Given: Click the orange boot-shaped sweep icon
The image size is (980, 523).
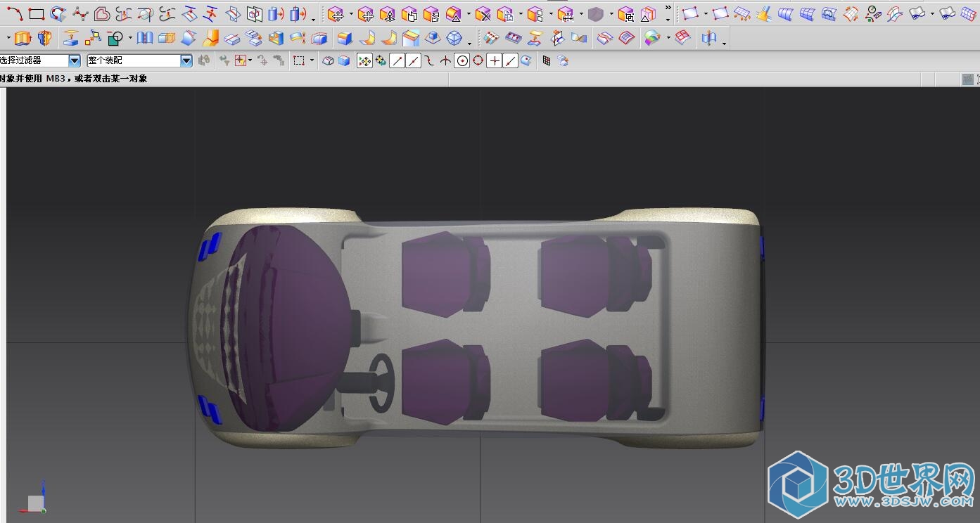Looking at the screenshot, I should coord(210,39).
